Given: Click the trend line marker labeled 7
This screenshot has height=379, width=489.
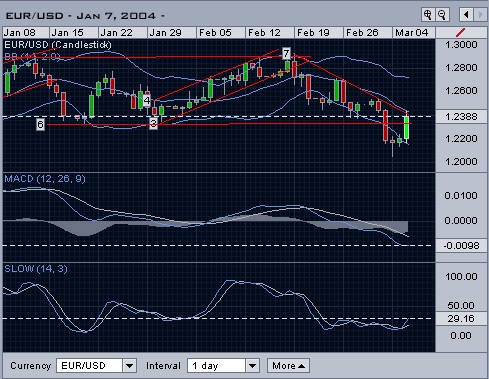Looking at the screenshot, I should coord(286,53).
